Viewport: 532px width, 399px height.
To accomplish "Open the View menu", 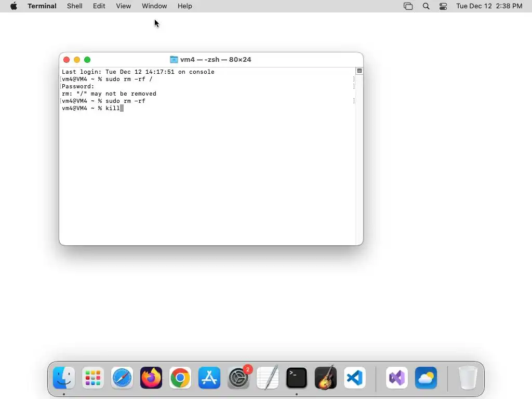I will (123, 6).
